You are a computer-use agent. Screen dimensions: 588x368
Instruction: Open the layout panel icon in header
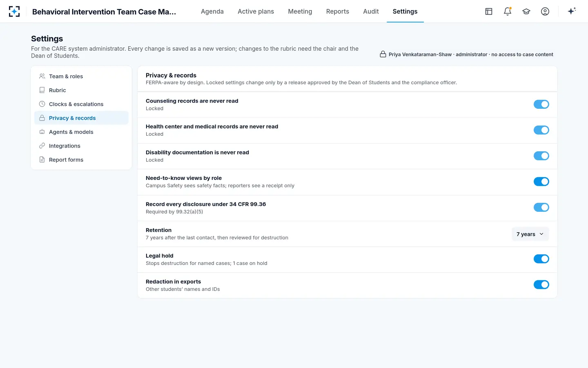[x=489, y=11]
